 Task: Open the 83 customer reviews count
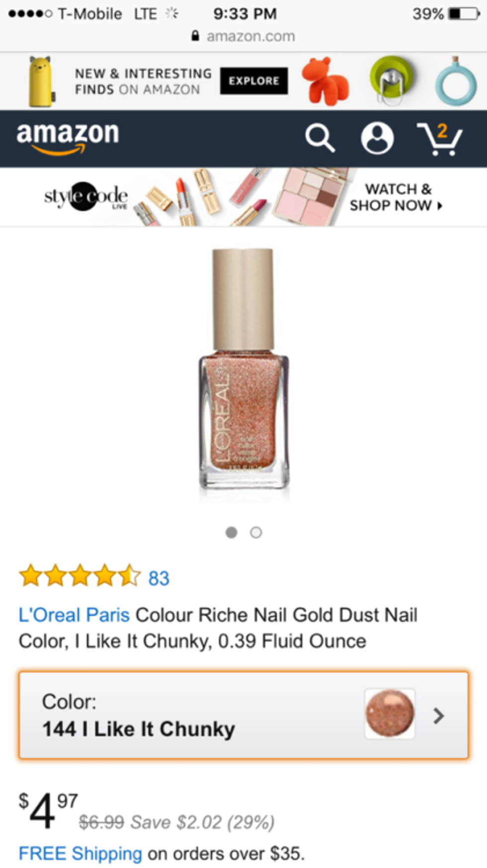tap(159, 578)
